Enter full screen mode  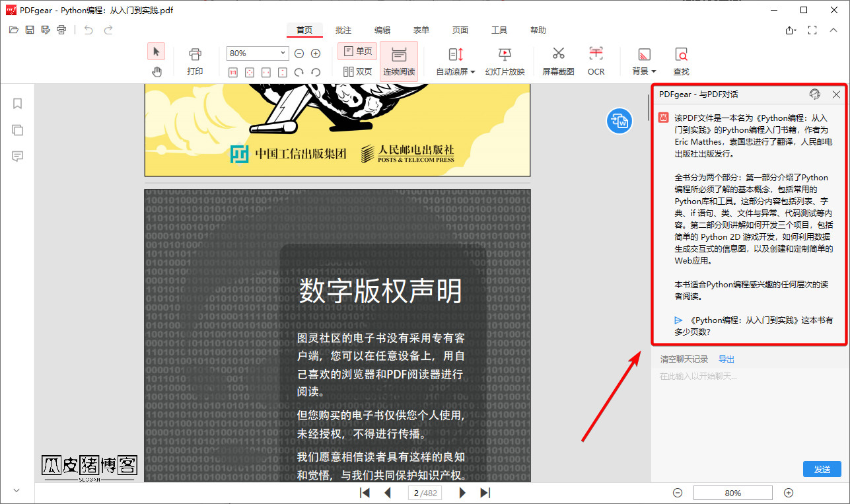click(x=813, y=30)
